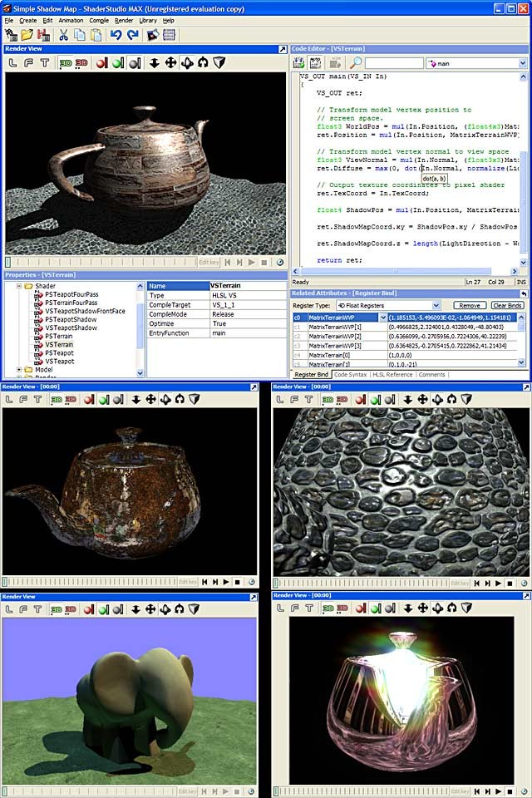The image size is (532, 798).
Task: Click the Open folder icon in main toolbar
Action: pos(27,35)
